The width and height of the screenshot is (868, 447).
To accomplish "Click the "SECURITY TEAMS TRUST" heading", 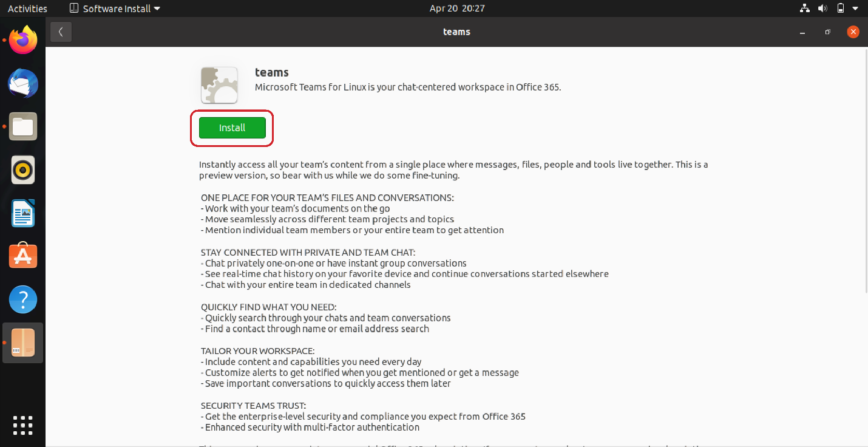I will coord(254,406).
